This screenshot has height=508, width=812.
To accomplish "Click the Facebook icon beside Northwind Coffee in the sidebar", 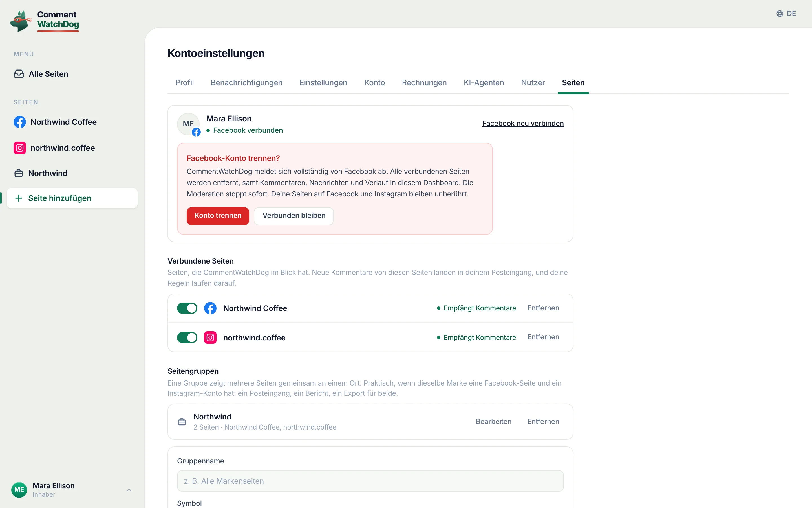I will [x=19, y=122].
